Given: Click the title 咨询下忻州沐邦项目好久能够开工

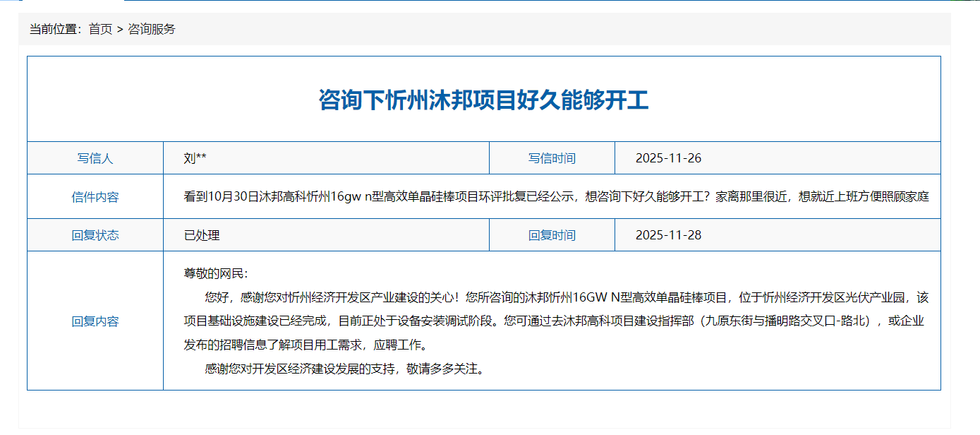Looking at the screenshot, I should pos(483,100).
